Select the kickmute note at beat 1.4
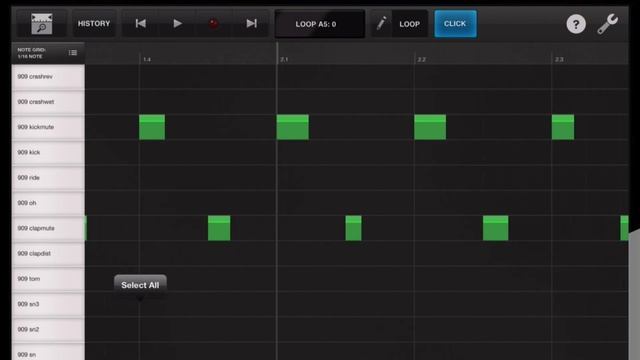Screen dimensions: 640x360 152,127
